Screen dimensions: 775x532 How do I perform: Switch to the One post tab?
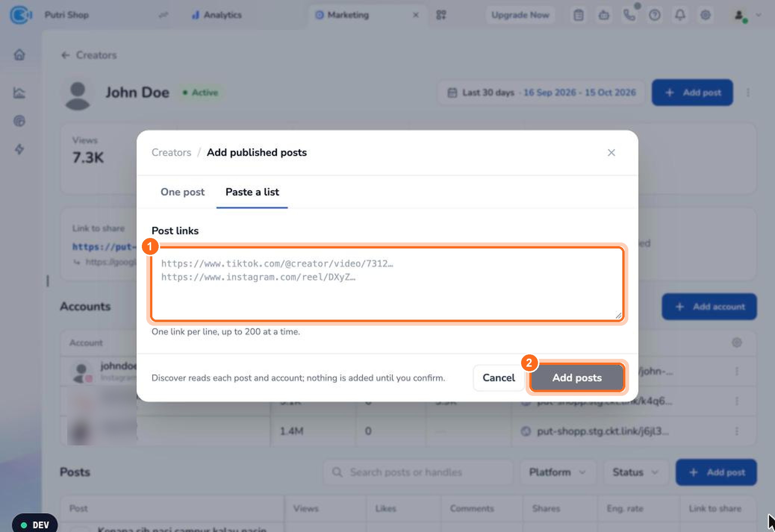(x=183, y=192)
